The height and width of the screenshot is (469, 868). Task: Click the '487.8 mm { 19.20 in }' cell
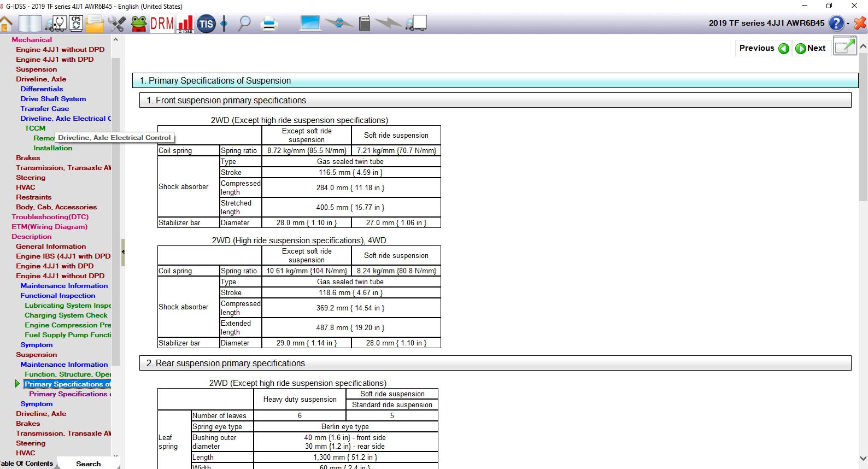pos(350,327)
